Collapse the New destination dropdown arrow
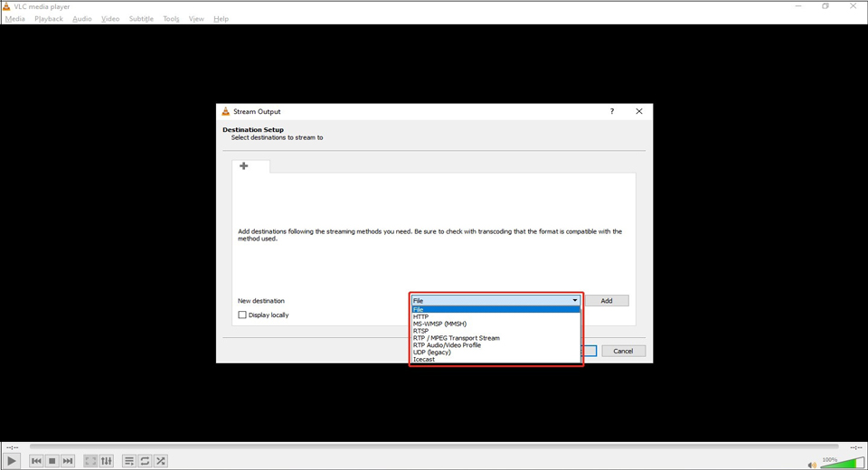The height and width of the screenshot is (470, 868). tap(575, 300)
